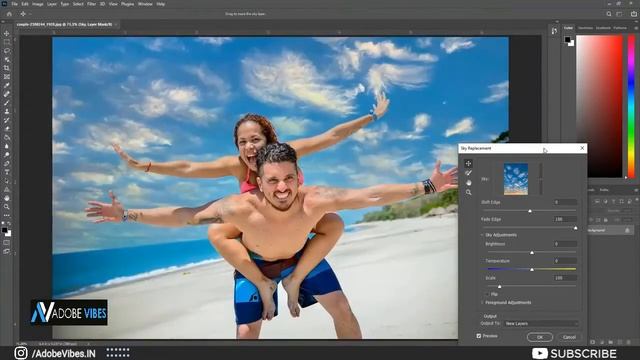
Task: Select the Dodge tool
Action: coord(7,155)
